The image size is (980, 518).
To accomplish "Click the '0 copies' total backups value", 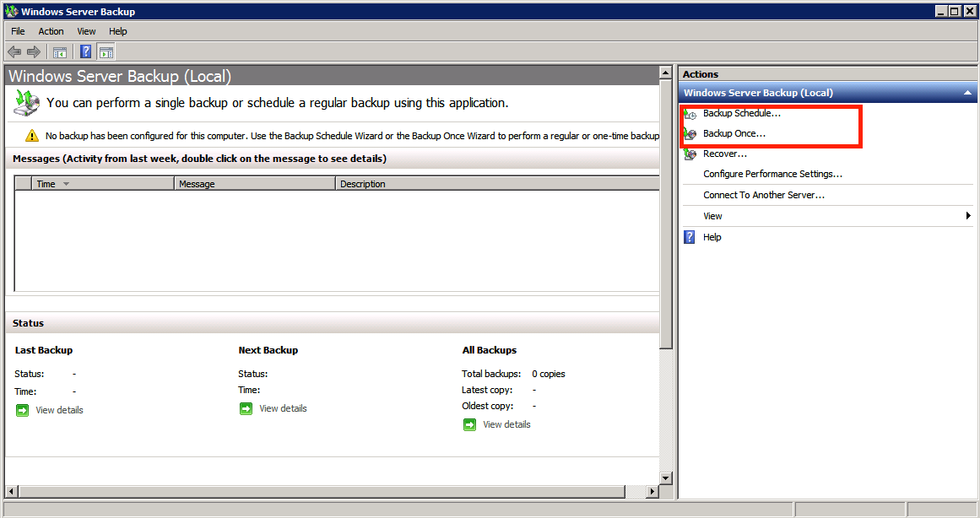I will click(x=548, y=374).
